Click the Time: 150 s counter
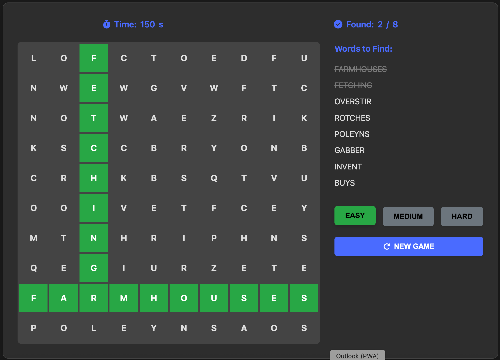 pyautogui.click(x=133, y=24)
